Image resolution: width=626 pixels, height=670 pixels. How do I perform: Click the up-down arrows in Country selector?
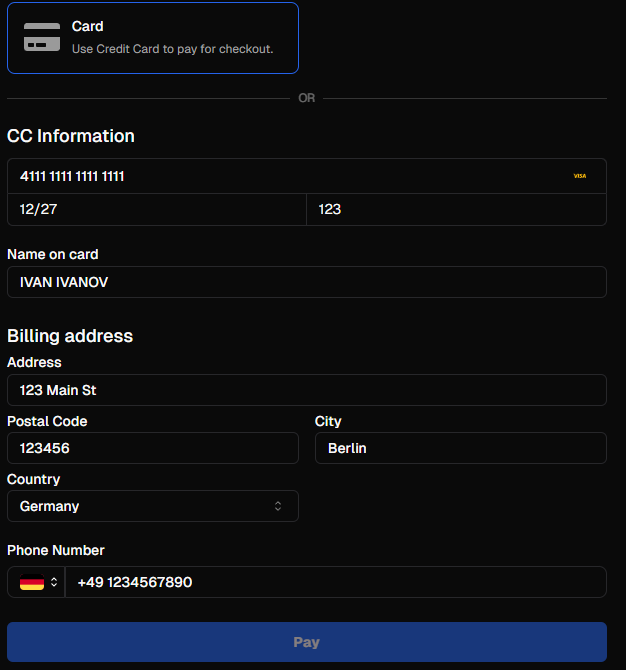tap(278, 506)
